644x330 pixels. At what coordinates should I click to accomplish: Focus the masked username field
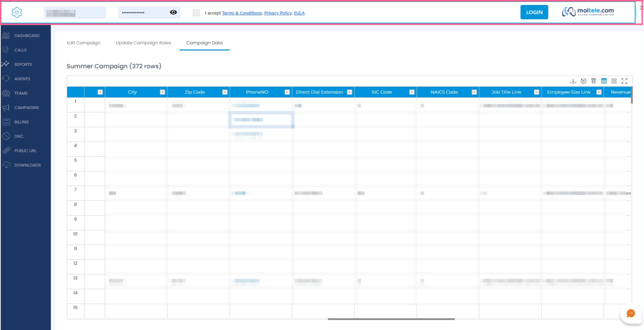click(75, 13)
